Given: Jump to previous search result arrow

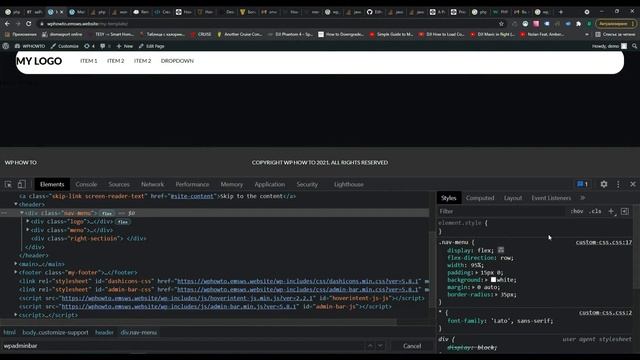Looking at the screenshot, I should 370,346.
